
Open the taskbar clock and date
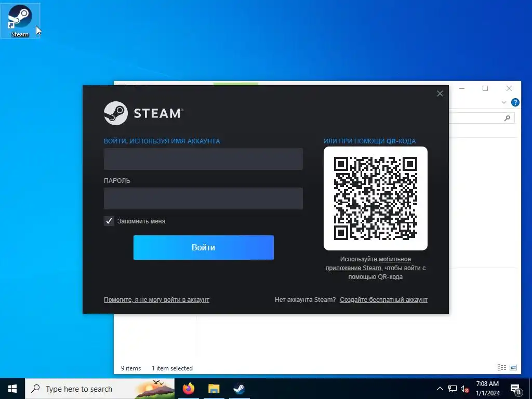pyautogui.click(x=487, y=389)
